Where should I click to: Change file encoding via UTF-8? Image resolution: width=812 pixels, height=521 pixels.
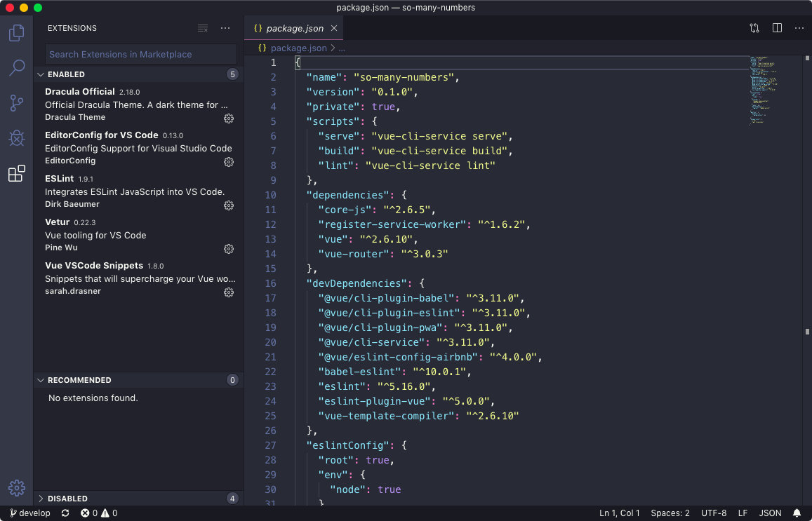714,513
